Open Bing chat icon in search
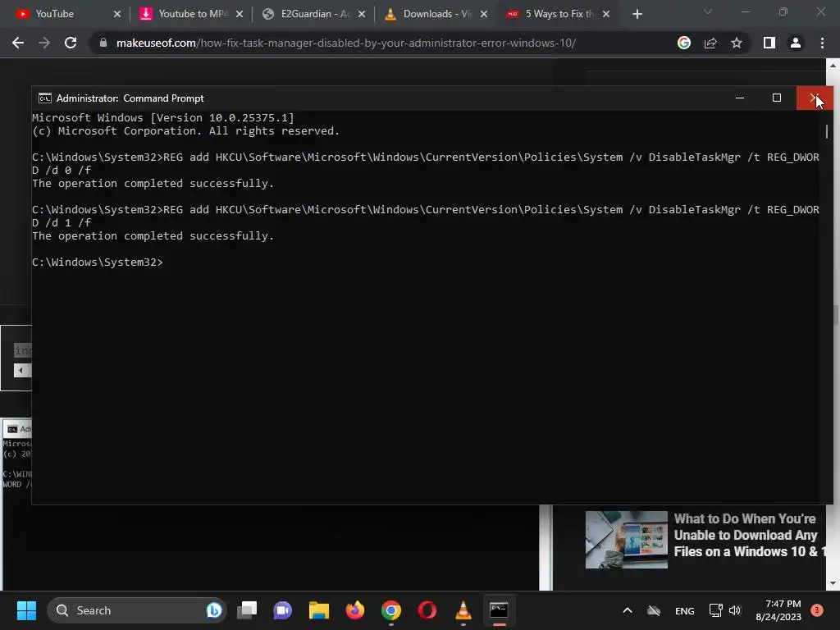 tap(214, 610)
